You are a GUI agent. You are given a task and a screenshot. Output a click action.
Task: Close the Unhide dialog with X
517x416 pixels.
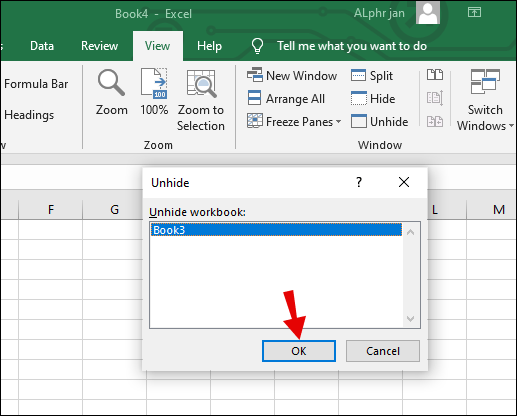pos(404,182)
